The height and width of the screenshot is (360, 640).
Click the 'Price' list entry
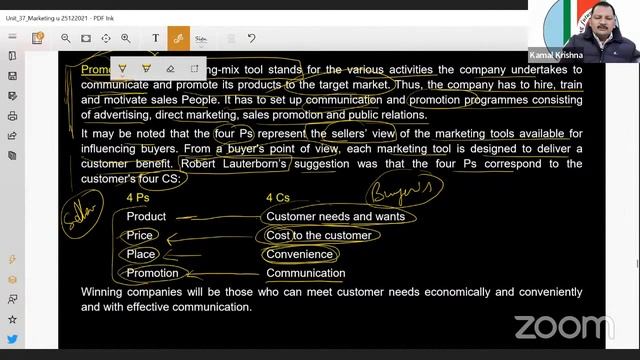pyautogui.click(x=139, y=235)
